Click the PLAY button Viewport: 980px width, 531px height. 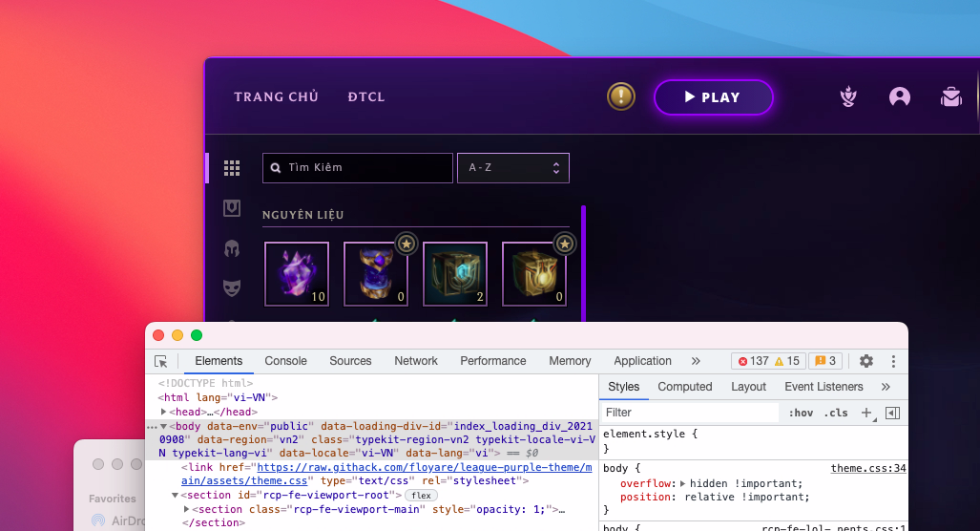click(713, 97)
